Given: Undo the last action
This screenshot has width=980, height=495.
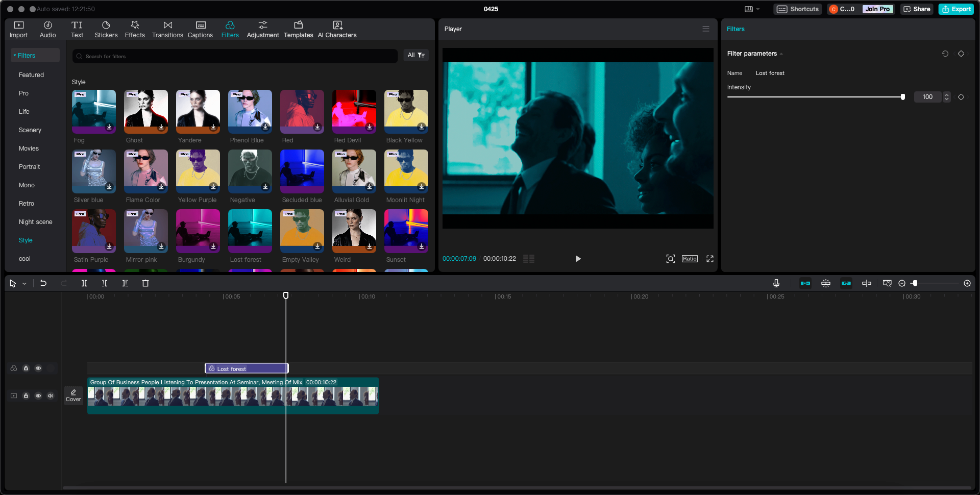Looking at the screenshot, I should click(43, 283).
